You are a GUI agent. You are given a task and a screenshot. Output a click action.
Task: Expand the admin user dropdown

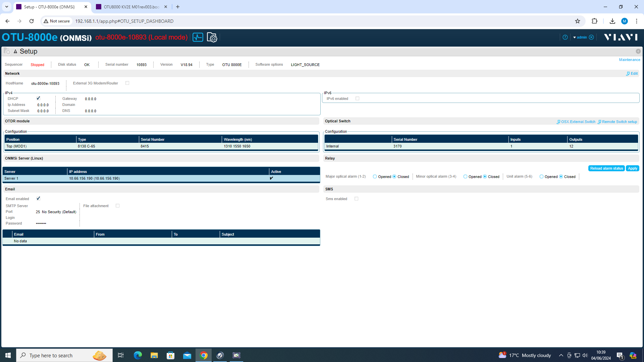[580, 37]
